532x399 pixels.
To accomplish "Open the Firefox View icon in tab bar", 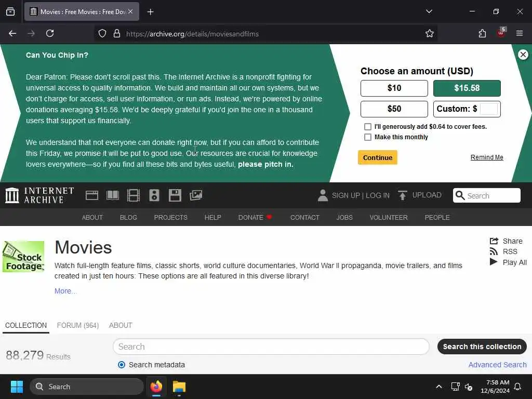I will pyautogui.click(x=10, y=11).
